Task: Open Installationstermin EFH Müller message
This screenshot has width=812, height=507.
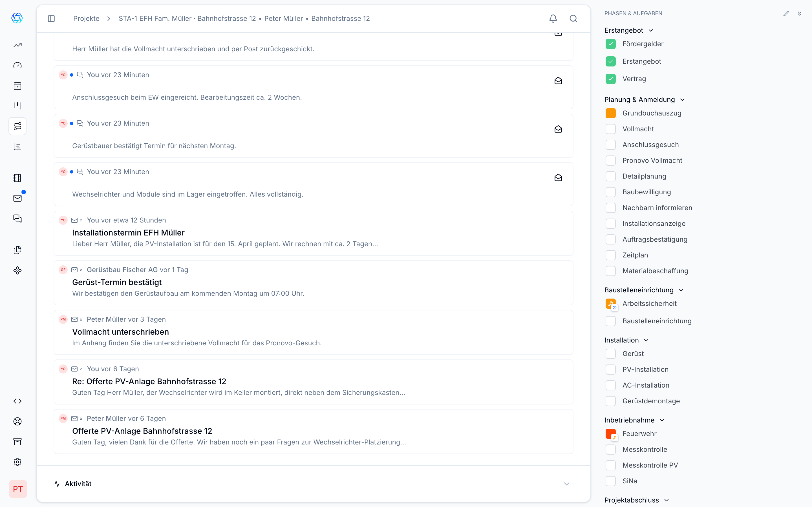Action: [128, 233]
